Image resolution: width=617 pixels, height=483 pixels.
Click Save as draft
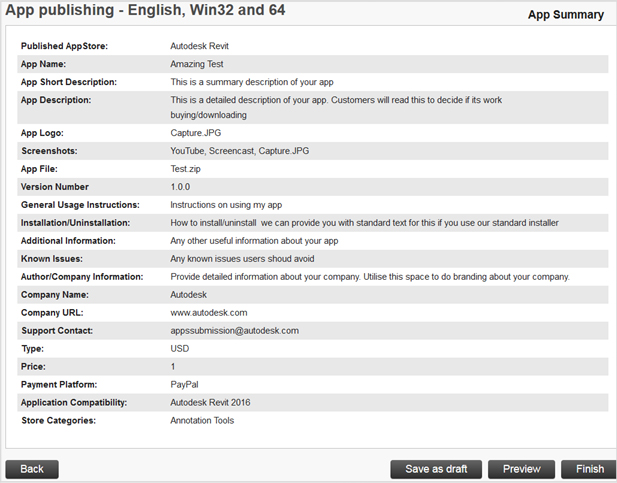[x=436, y=469]
